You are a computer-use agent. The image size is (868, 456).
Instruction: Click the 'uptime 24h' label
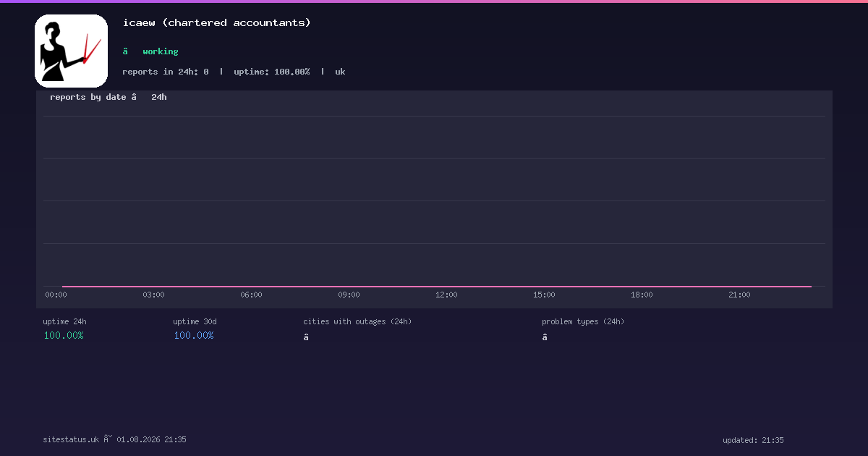pos(64,321)
